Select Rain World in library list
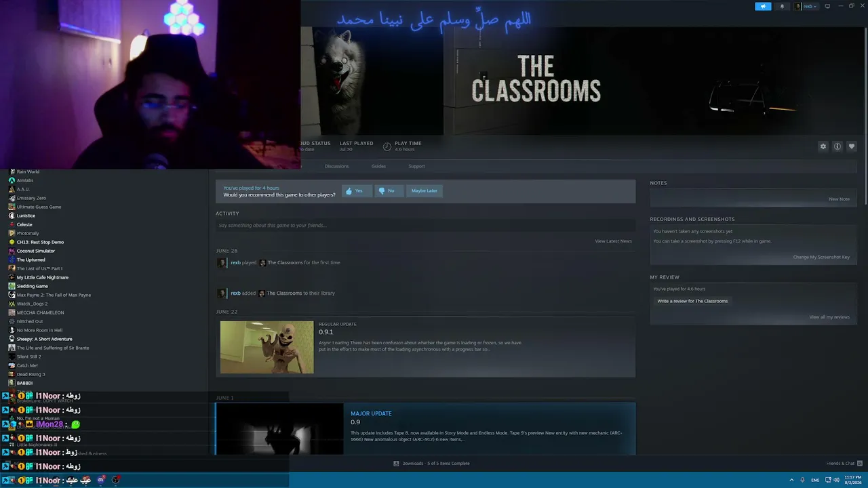This screenshot has width=868, height=488. (x=28, y=172)
